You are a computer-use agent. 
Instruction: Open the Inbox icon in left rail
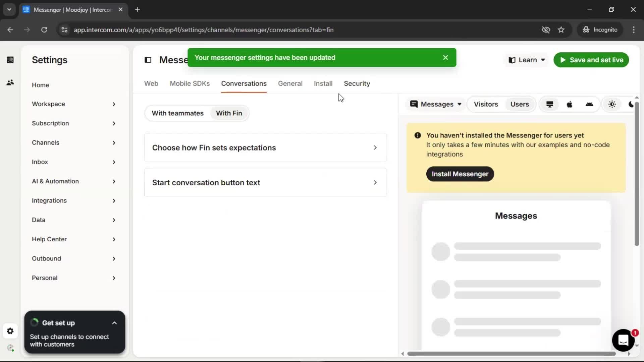coord(10,60)
